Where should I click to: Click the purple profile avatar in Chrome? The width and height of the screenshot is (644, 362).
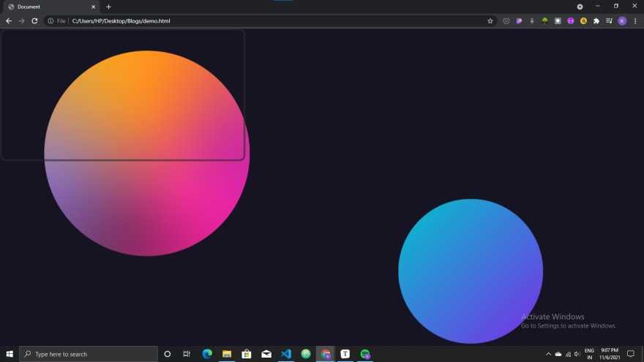[622, 21]
